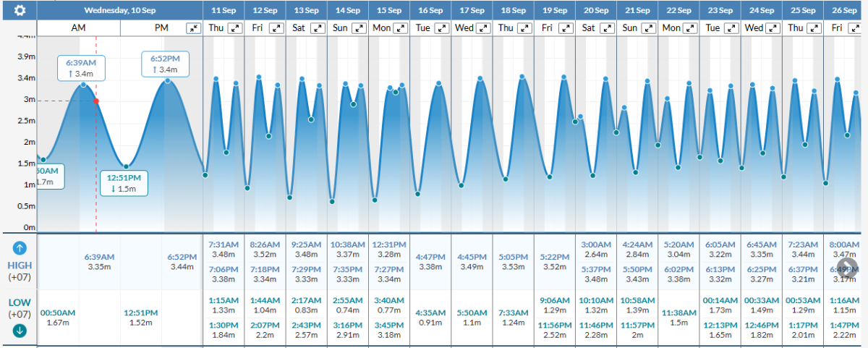This screenshot has height=348, width=868.
Task: Expand the Tue 16 Sep column
Action: pyautogui.click(x=441, y=27)
